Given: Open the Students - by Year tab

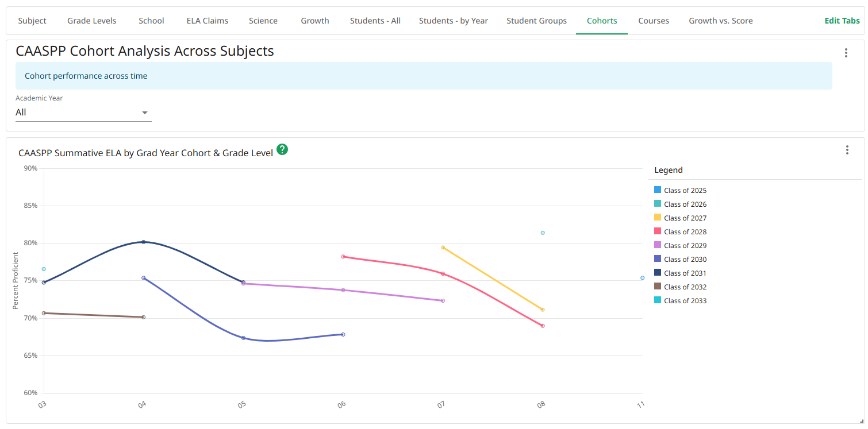Looking at the screenshot, I should pyautogui.click(x=453, y=21).
